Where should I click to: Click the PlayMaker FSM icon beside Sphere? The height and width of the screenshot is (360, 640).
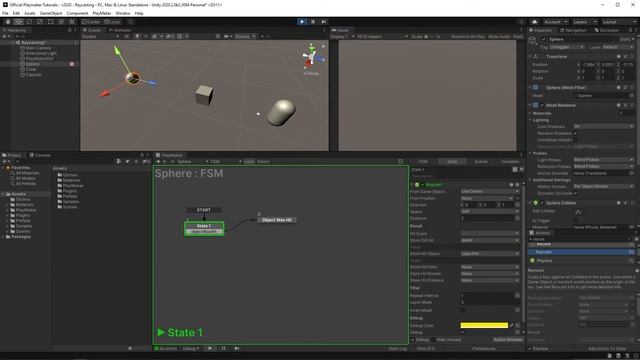(x=72, y=64)
